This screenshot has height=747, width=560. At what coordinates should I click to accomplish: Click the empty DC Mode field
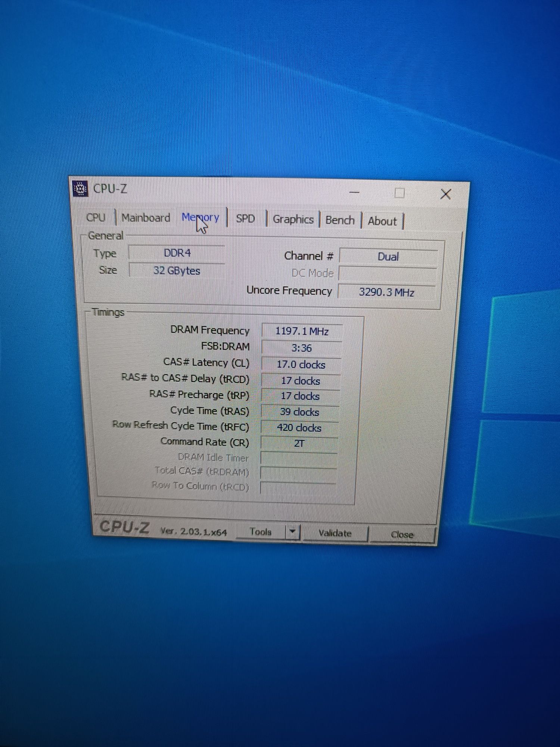pyautogui.click(x=388, y=275)
